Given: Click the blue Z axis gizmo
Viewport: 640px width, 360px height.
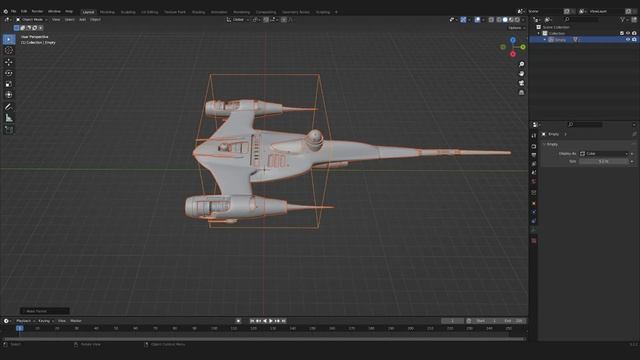Looking at the screenshot, I should point(513,40).
